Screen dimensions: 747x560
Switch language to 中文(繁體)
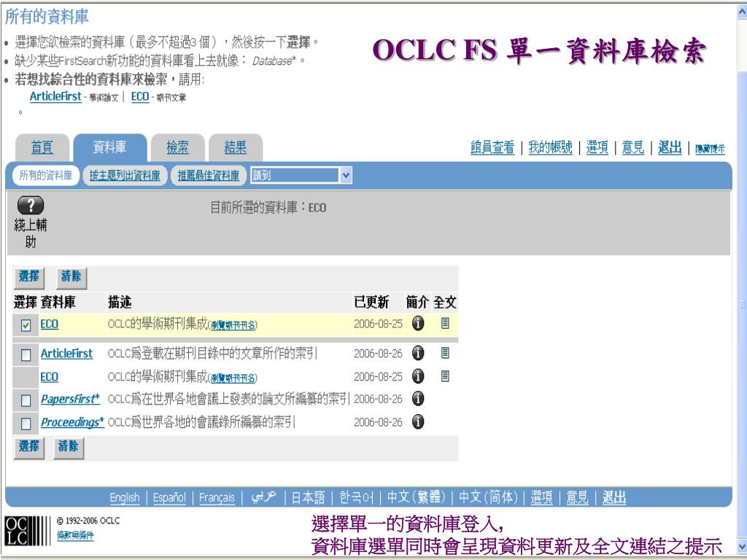tap(416, 497)
